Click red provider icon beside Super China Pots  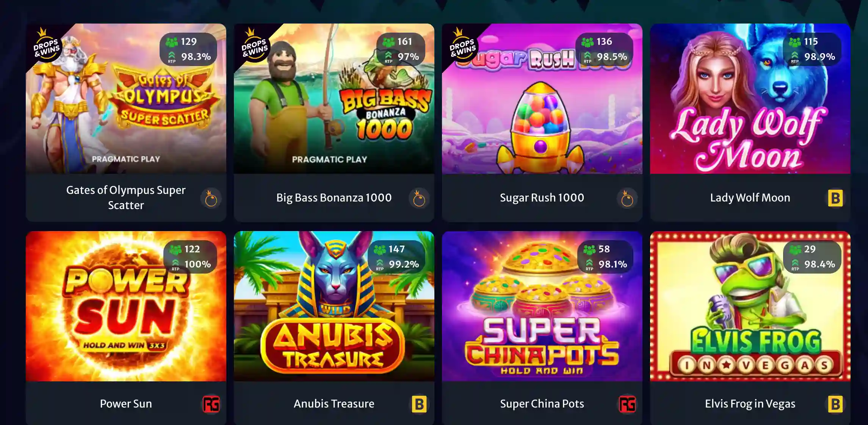point(627,404)
